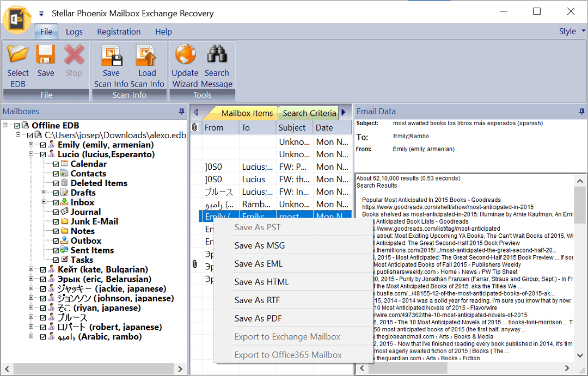Screen dimensions: 588x376
Task: Click the Emily mailbox user icon
Action: pyautogui.click(x=51, y=144)
